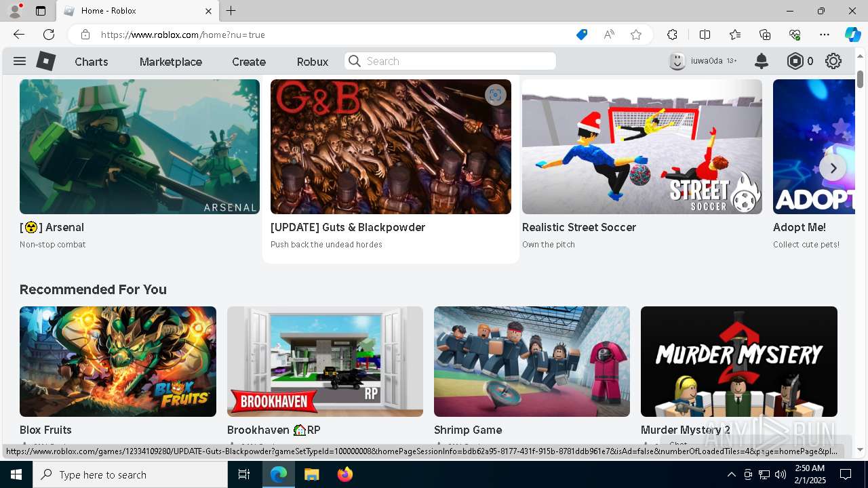Open [UPDATE] Guts & Blackpowder title link
The width and height of the screenshot is (868, 488).
pyautogui.click(x=348, y=227)
